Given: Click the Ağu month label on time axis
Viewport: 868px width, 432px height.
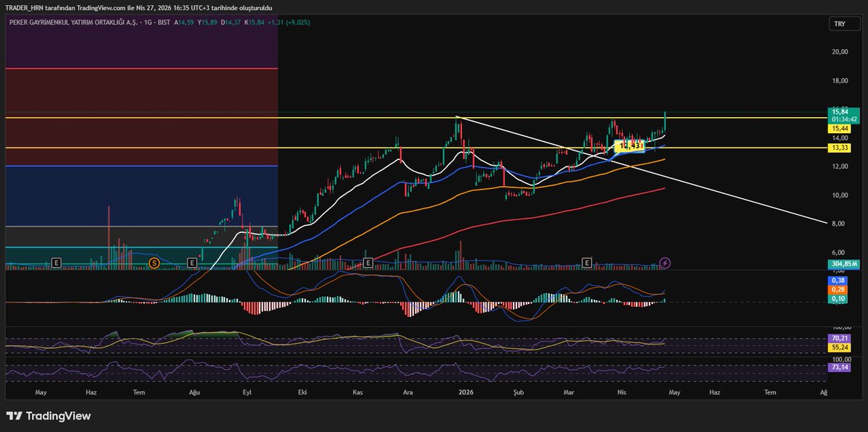Looking at the screenshot, I should [194, 392].
